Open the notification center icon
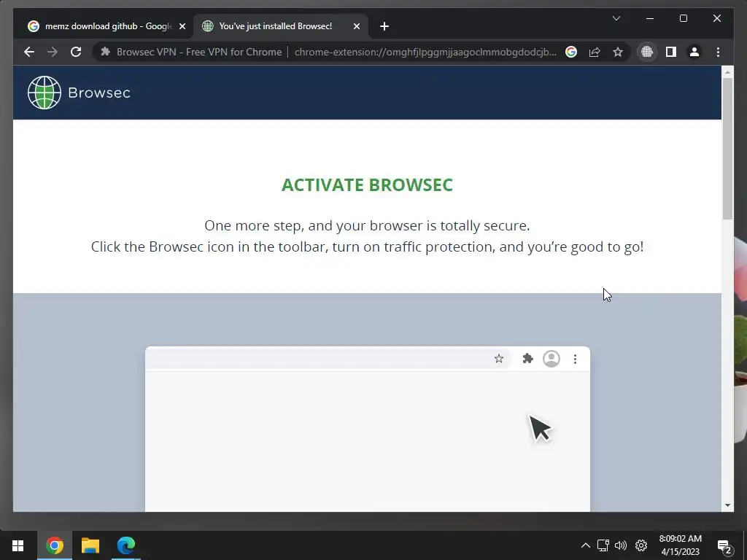 point(724,546)
